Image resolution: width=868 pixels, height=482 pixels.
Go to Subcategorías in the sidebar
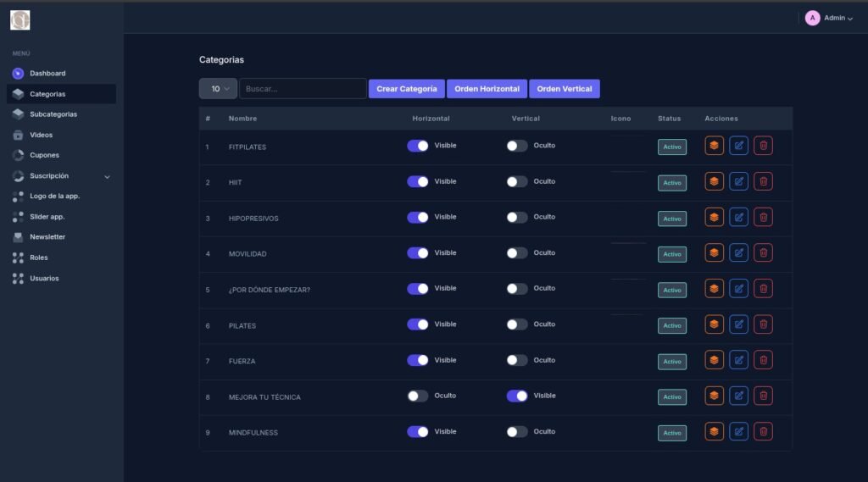pos(53,114)
